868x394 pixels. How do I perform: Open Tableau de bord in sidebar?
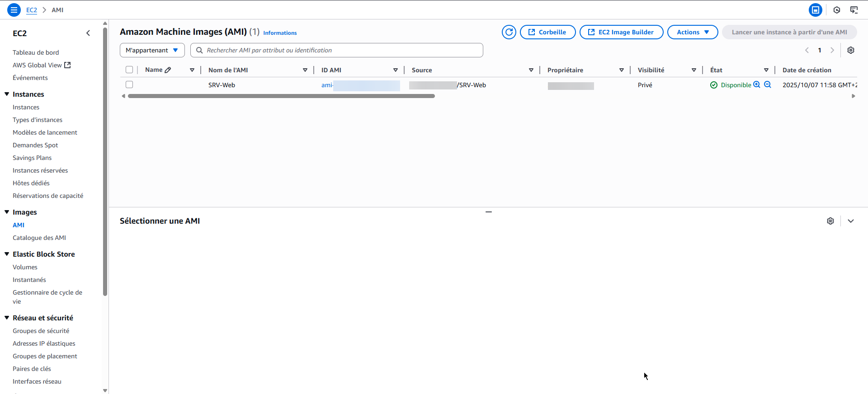click(x=36, y=52)
